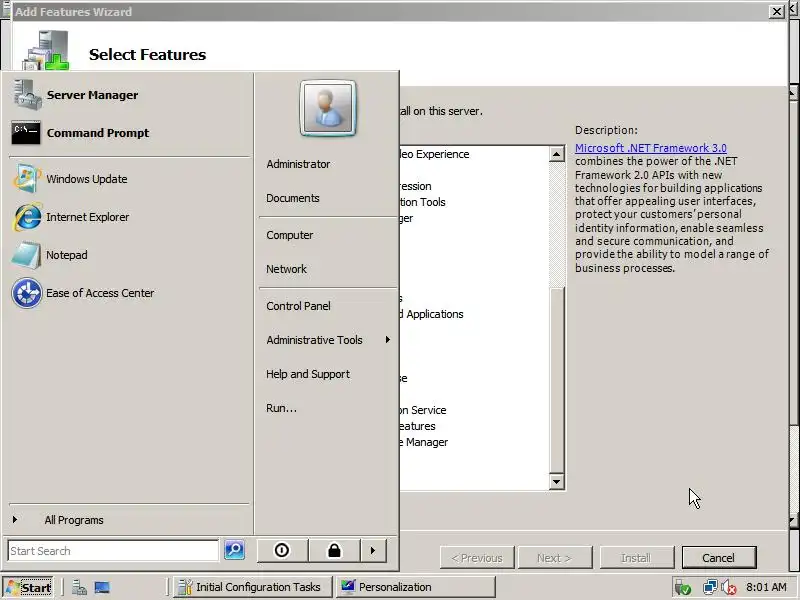Click Next > in wizard
Viewport: 800px width, 600px height.
point(555,558)
